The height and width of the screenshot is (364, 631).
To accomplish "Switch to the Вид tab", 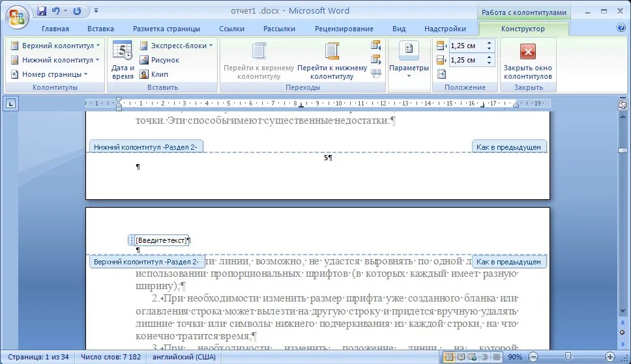I will 398,29.
